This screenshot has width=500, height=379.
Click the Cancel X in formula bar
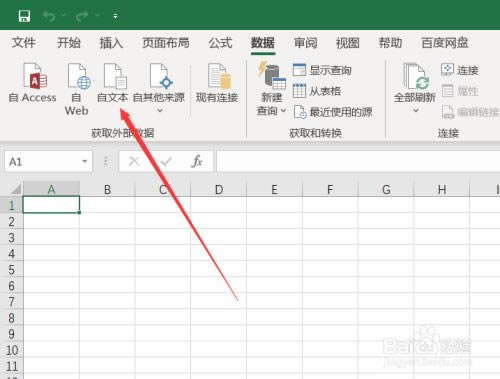134,162
